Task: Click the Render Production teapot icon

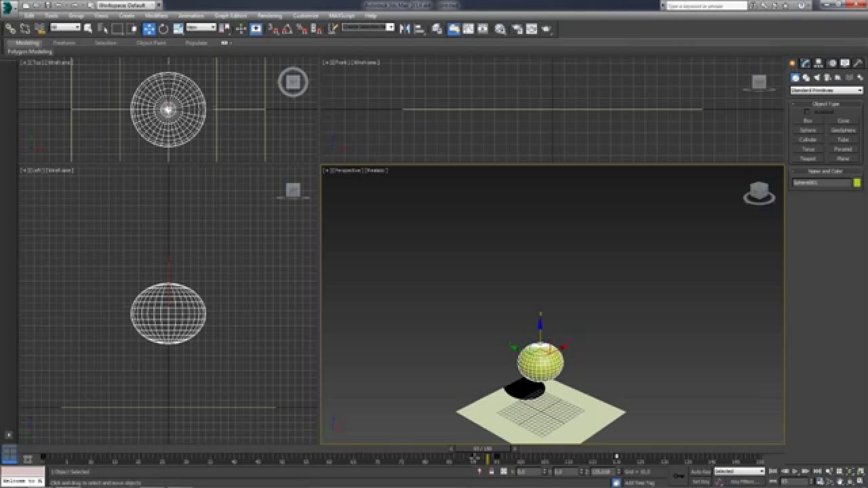Action: pyautogui.click(x=547, y=28)
